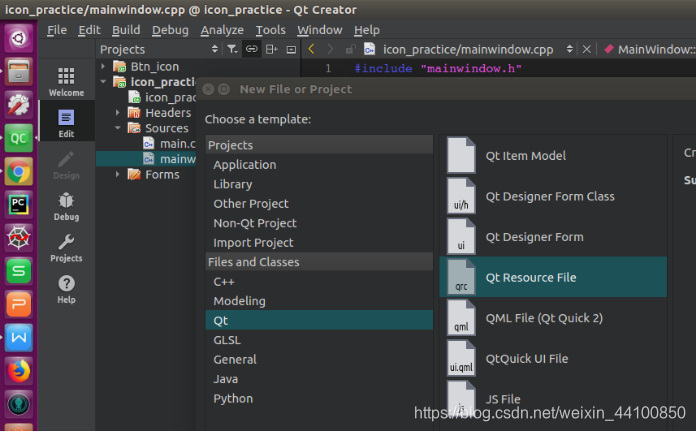Select Qt Designer Form template
Screen dimensions: 696x432
553,237
